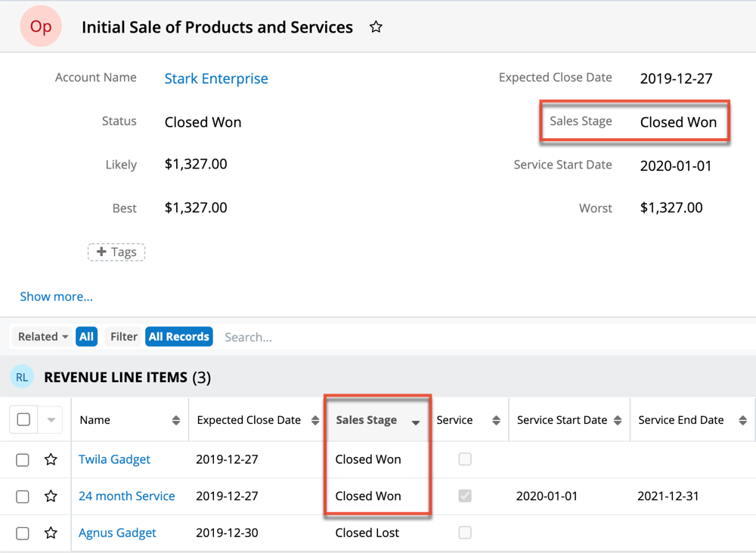The image size is (756, 553).
Task: Mark 24 month Service as favorite
Action: 51,496
